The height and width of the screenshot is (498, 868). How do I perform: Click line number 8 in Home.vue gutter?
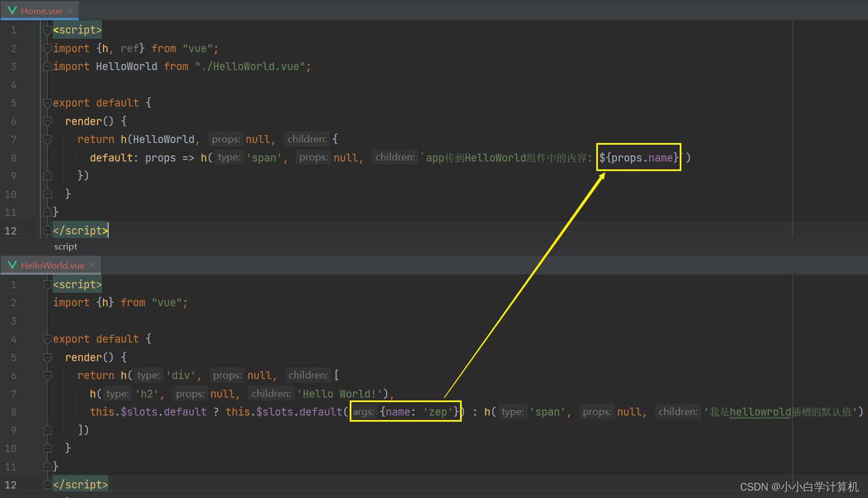click(13, 158)
